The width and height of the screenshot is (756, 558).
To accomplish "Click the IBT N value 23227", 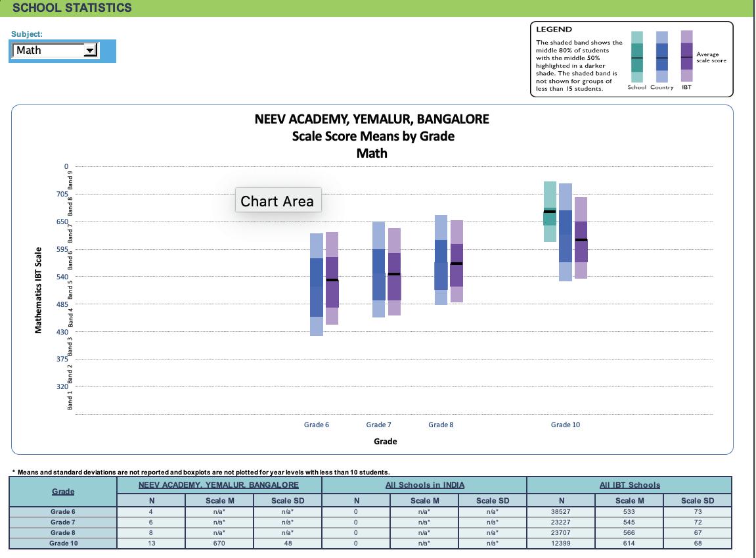I will (x=561, y=523).
